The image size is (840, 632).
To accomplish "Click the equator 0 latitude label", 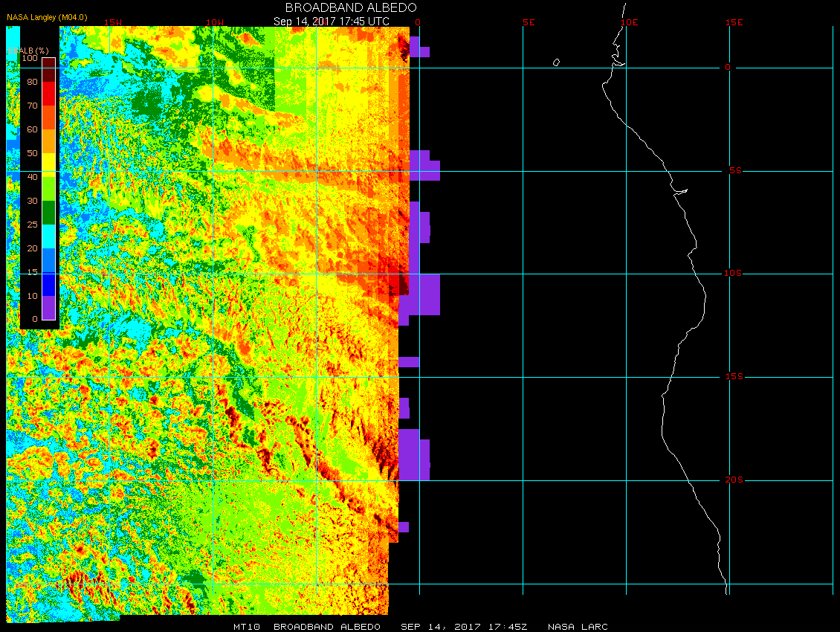I will [x=728, y=68].
